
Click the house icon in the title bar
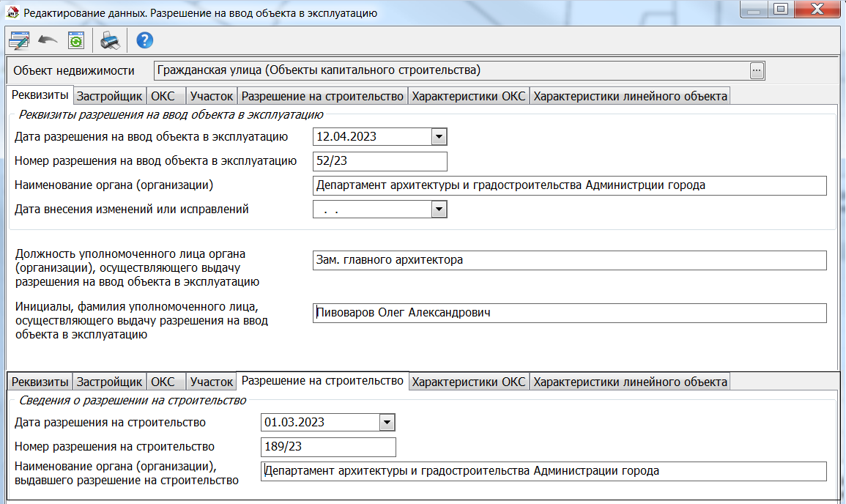[12, 12]
